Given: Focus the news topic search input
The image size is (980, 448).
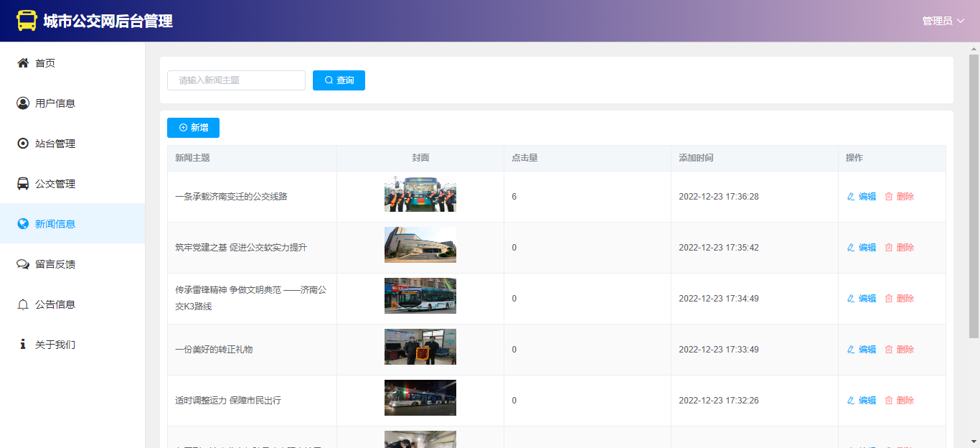Looking at the screenshot, I should [236, 80].
